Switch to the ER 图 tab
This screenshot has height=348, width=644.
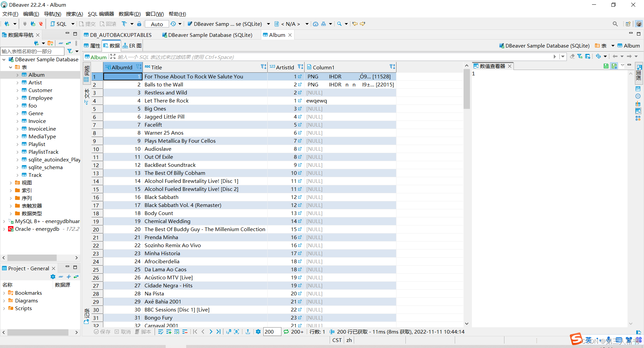[132, 46]
